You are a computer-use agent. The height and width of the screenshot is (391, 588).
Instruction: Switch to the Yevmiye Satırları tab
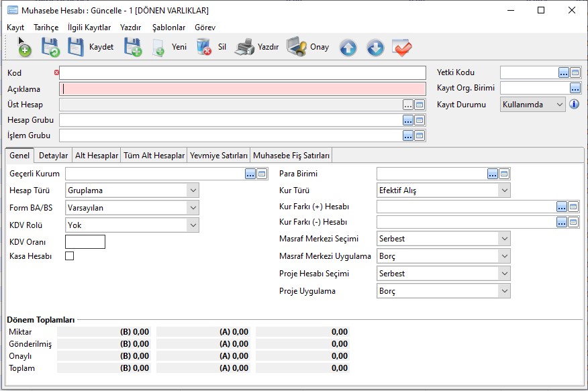coord(219,156)
